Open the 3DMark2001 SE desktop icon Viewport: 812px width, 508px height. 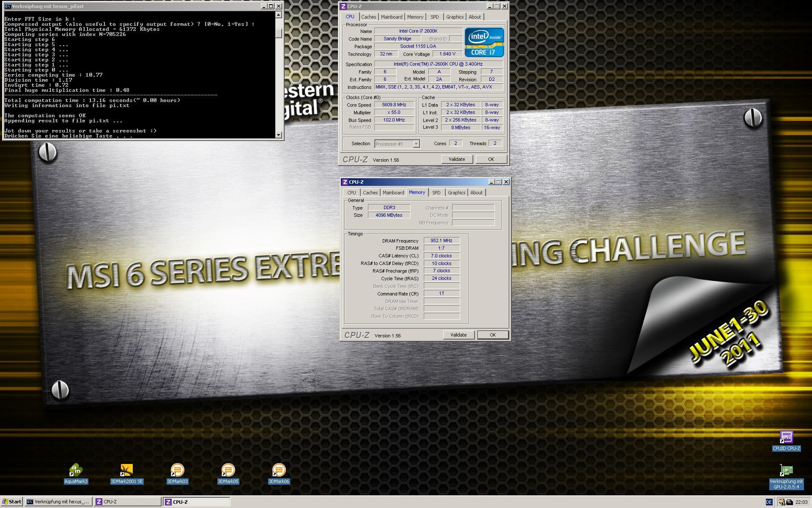(x=126, y=473)
